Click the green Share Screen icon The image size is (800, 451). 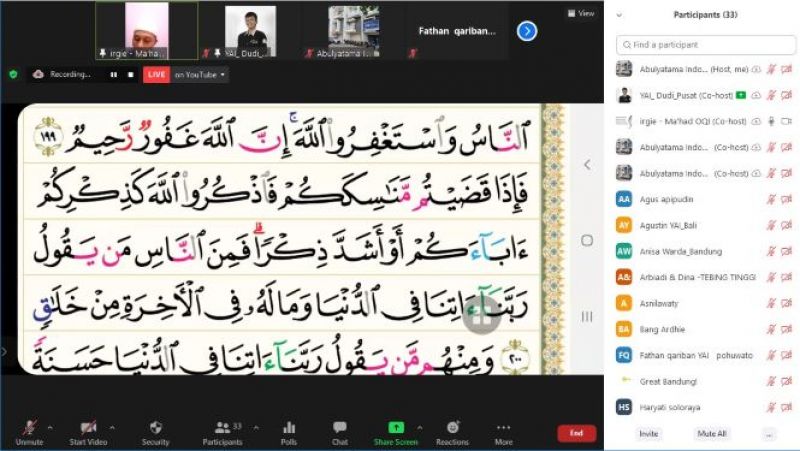396,427
